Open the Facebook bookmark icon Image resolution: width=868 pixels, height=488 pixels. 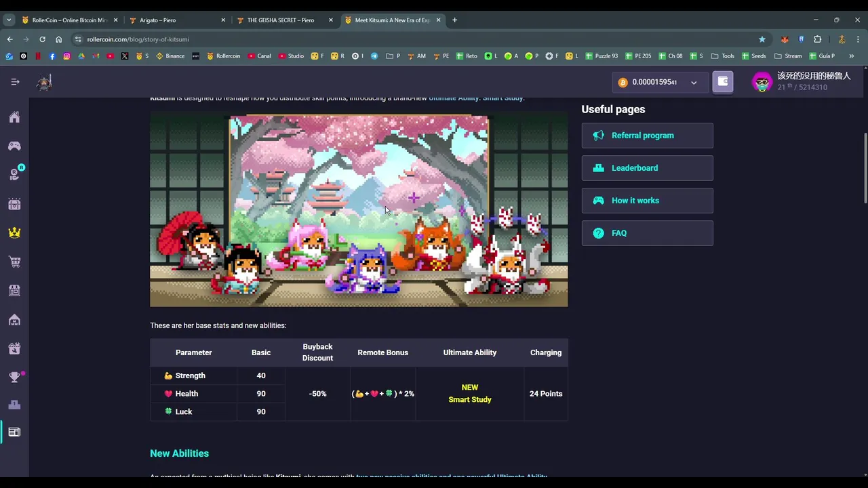pyautogui.click(x=52, y=56)
